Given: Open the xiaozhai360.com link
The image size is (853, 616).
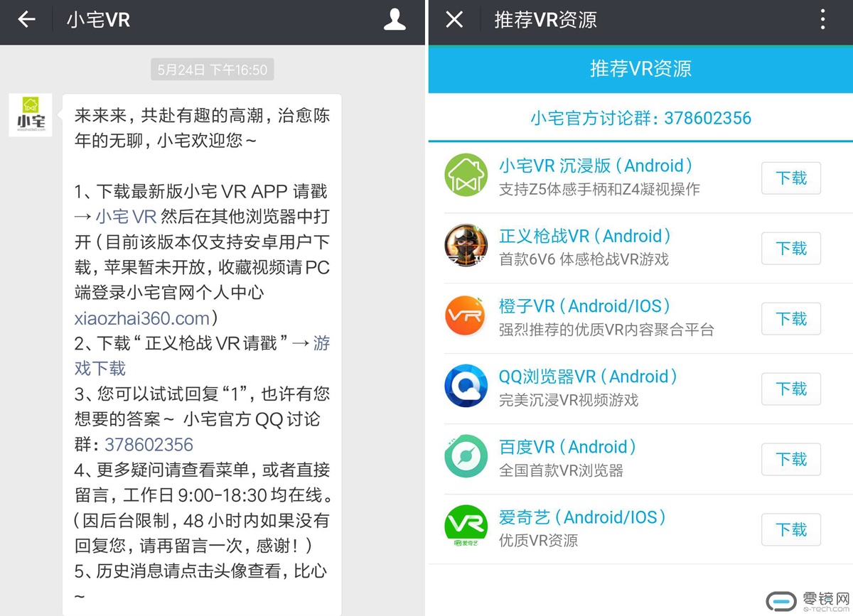Looking at the screenshot, I should pyautogui.click(x=142, y=318).
